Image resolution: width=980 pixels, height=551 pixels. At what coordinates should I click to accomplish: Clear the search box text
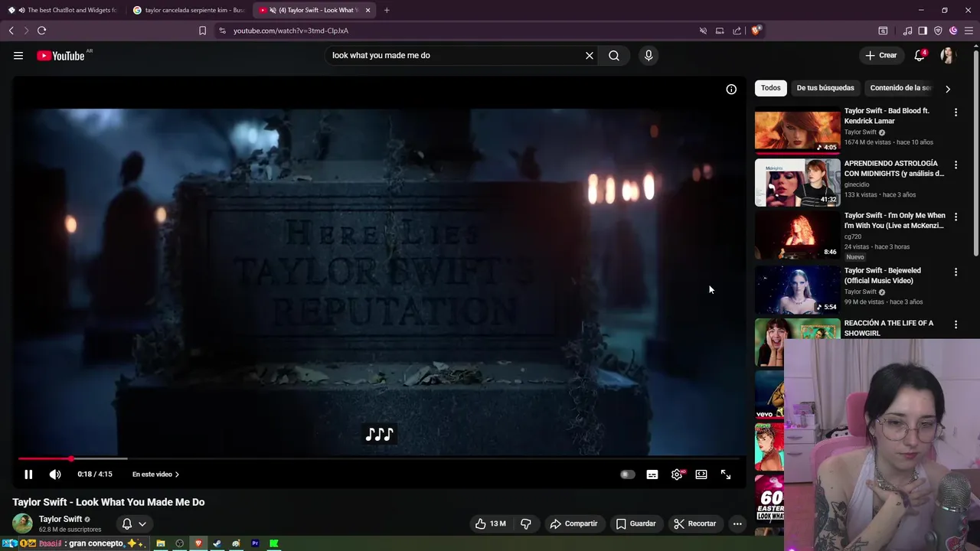tap(590, 55)
